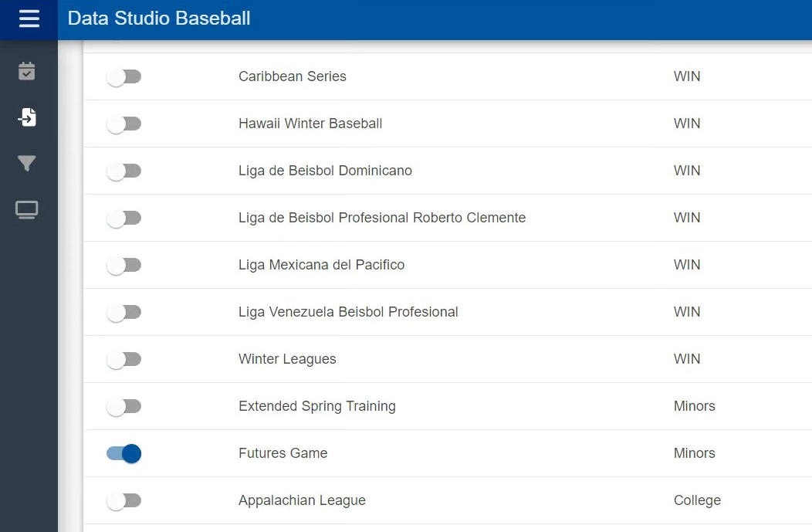812x532 pixels.
Task: Click the file import icon in sidebar
Action: 27,117
